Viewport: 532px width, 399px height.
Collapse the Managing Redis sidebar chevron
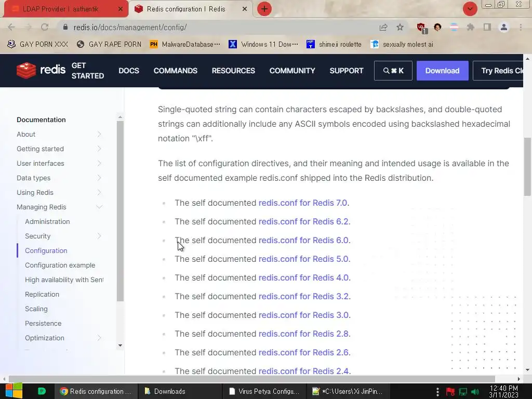[x=99, y=207]
